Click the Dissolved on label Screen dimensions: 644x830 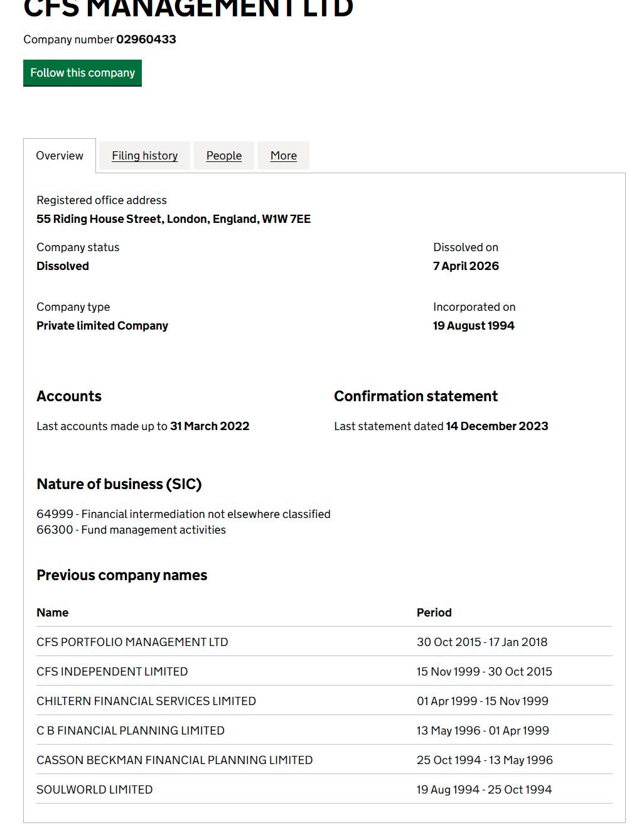point(466,247)
